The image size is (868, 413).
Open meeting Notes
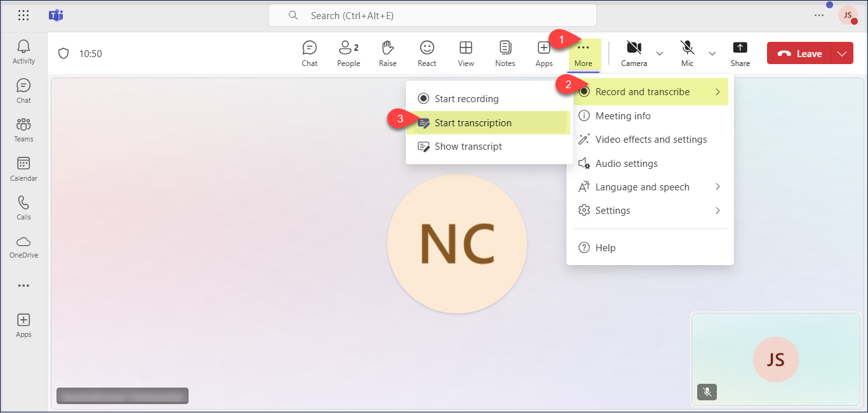pos(505,53)
